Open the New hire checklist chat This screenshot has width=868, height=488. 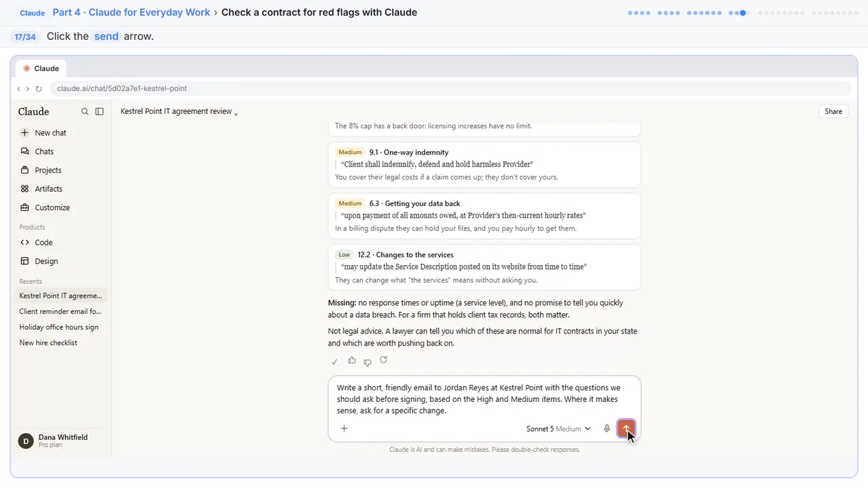[x=61, y=342]
